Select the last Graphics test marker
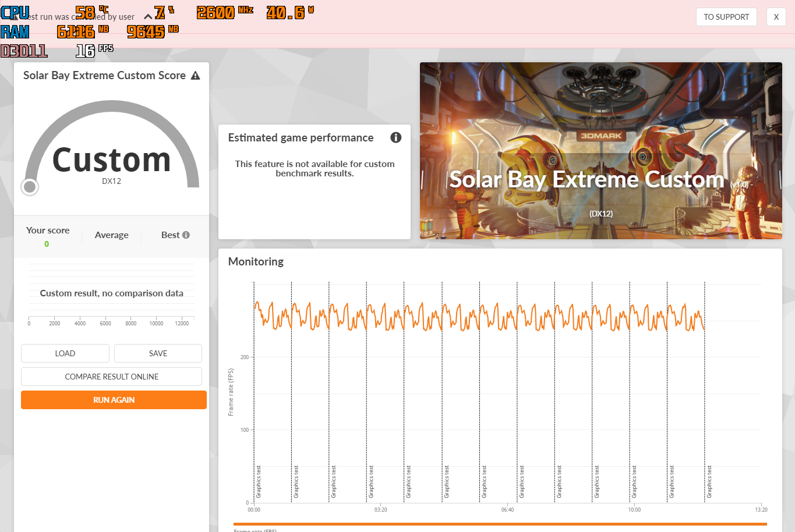This screenshot has width=795, height=532. tap(709, 482)
